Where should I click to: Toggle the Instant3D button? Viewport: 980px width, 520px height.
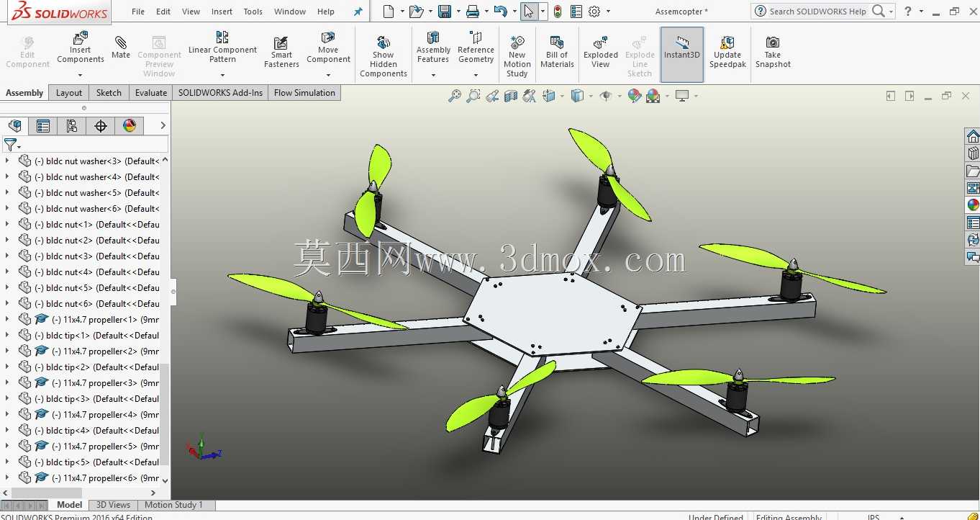(682, 55)
